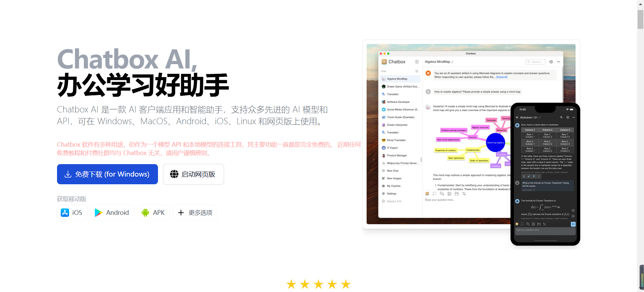Click the globe icon in 启动网页版

174,174
